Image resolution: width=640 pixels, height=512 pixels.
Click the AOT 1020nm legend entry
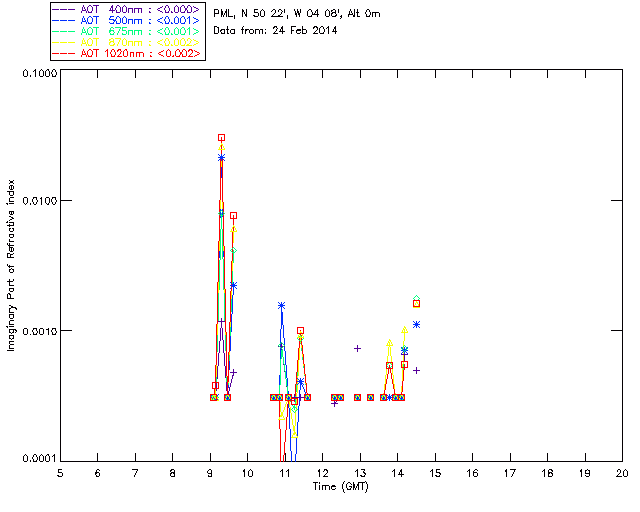tap(126, 53)
